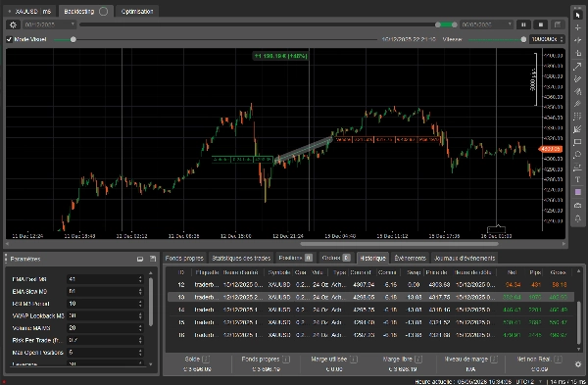
Task: Switch to the Optimisation tab
Action: tap(137, 11)
